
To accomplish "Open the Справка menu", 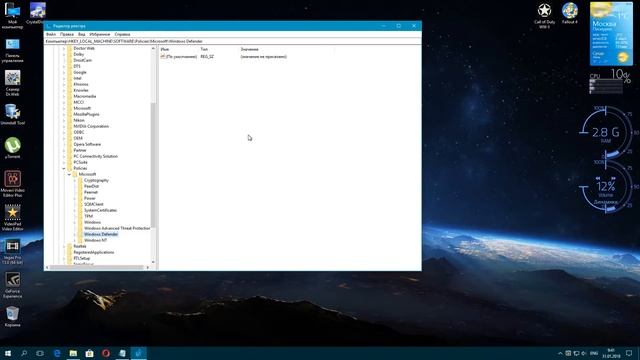I will click(122, 34).
